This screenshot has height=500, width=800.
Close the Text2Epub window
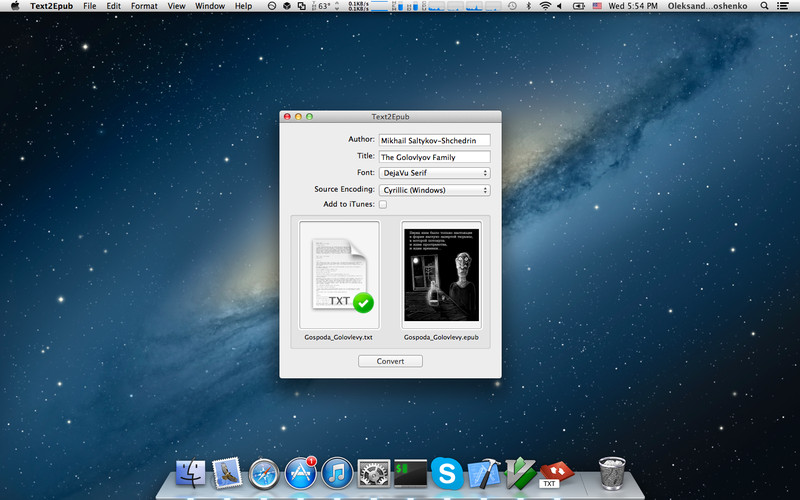coord(287,117)
